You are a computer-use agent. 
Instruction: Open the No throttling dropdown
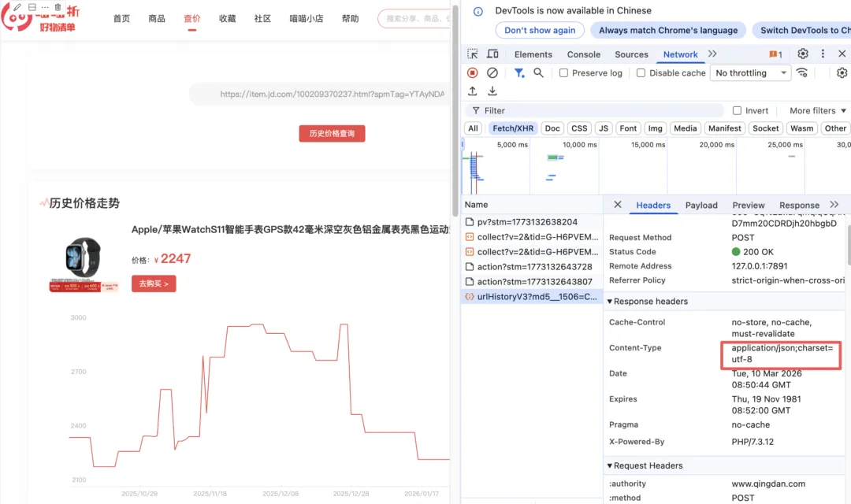(x=751, y=72)
